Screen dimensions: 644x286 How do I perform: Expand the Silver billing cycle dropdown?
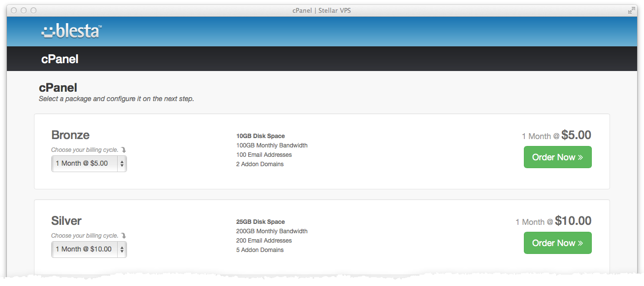(89, 250)
